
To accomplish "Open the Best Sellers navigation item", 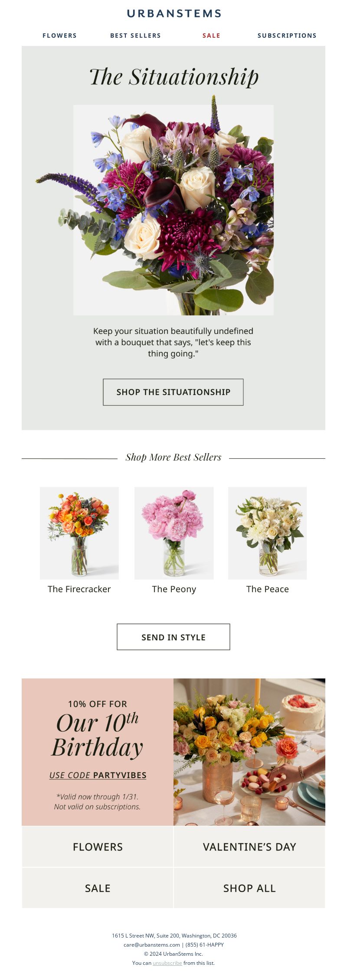I will tap(135, 36).
